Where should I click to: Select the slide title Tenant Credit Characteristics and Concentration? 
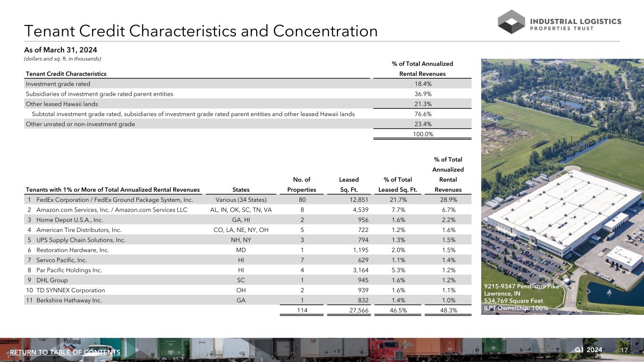click(201, 31)
